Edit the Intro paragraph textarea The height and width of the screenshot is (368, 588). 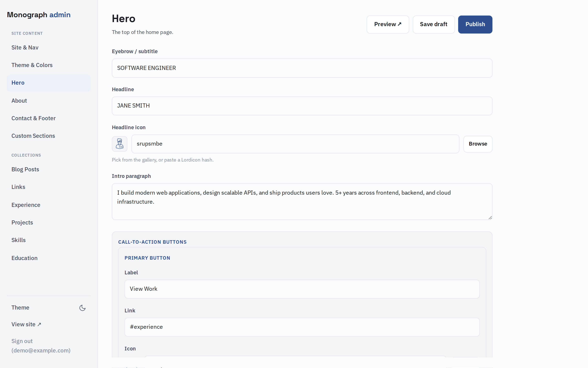coord(302,202)
